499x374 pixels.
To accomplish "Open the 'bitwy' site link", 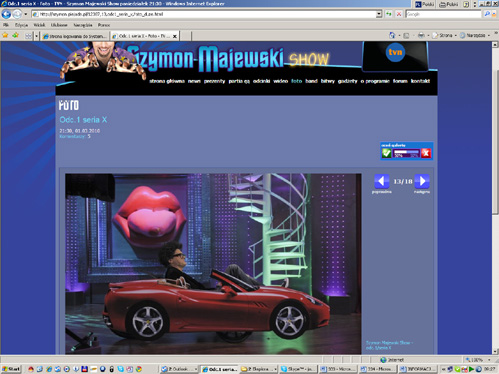I will 328,81.
